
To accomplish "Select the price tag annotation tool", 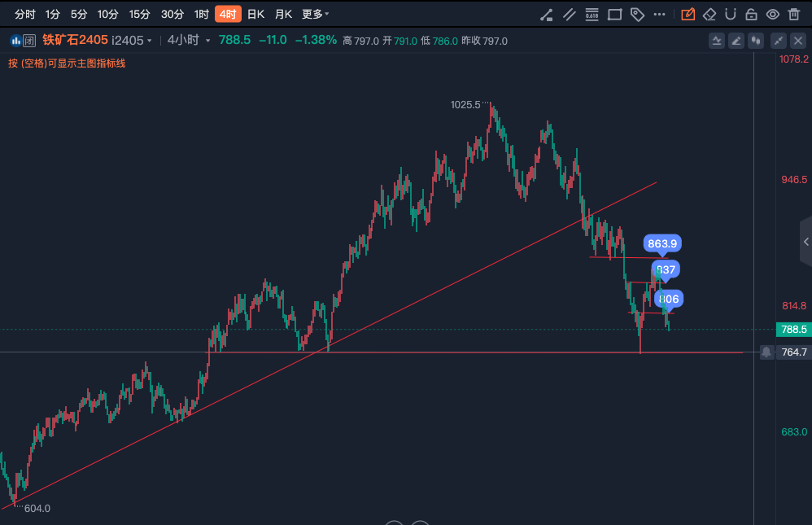I will pyautogui.click(x=637, y=15).
